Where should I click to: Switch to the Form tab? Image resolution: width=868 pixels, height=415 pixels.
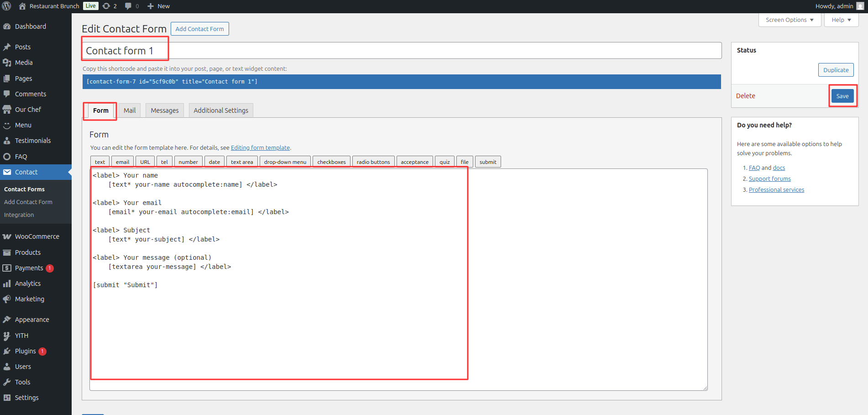tap(100, 110)
